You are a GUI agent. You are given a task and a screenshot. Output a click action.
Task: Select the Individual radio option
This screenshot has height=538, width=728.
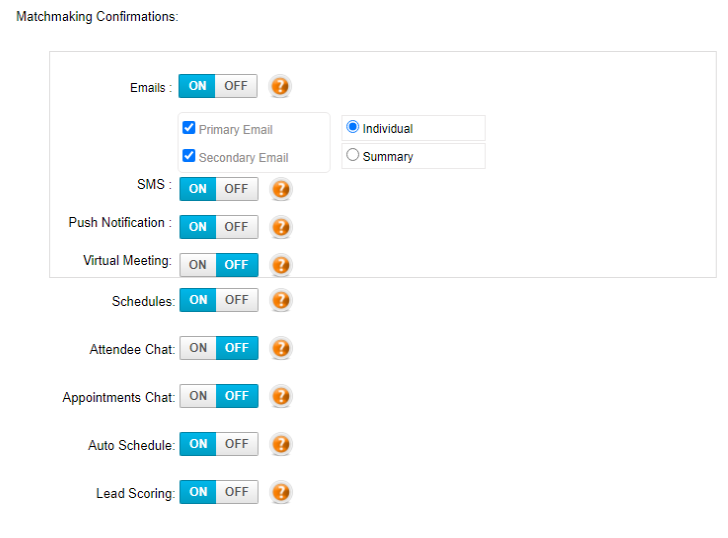pyautogui.click(x=352, y=127)
